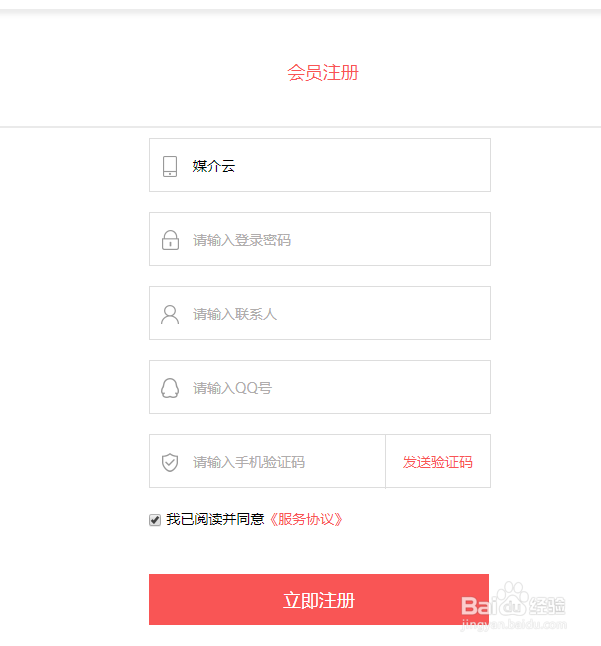The width and height of the screenshot is (601, 646).
Task: Click the shield icon beside the verification field
Action: point(170,462)
